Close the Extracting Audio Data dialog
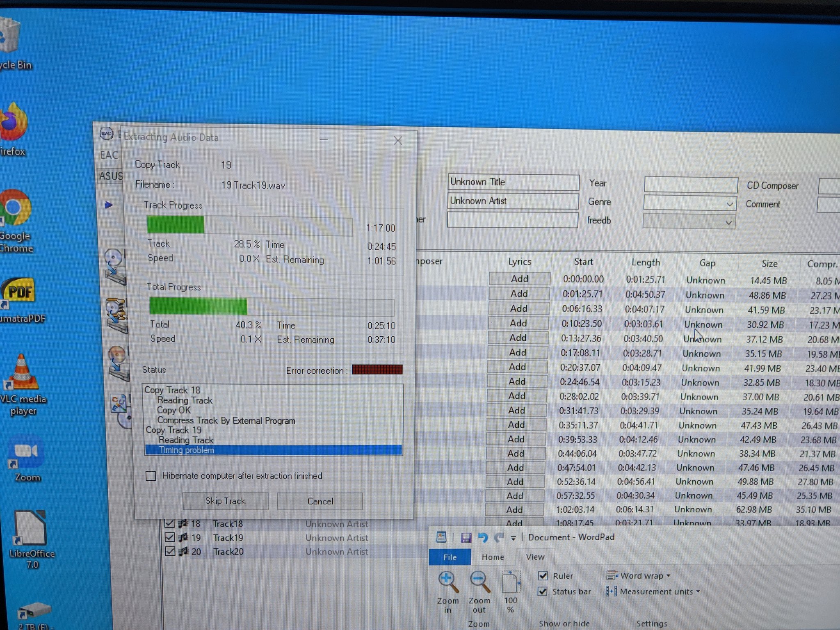The height and width of the screenshot is (630, 840). point(398,141)
